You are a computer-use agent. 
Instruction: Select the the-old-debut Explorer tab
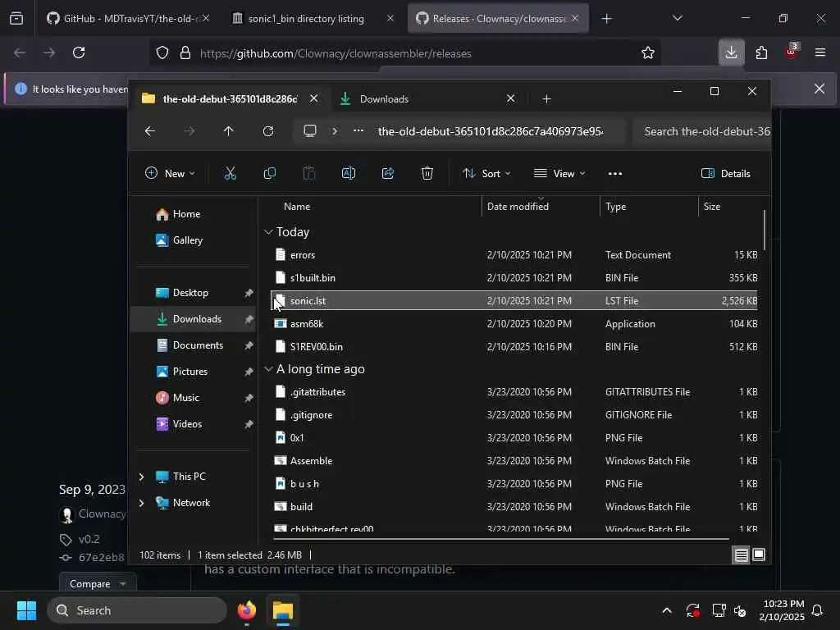(230, 98)
